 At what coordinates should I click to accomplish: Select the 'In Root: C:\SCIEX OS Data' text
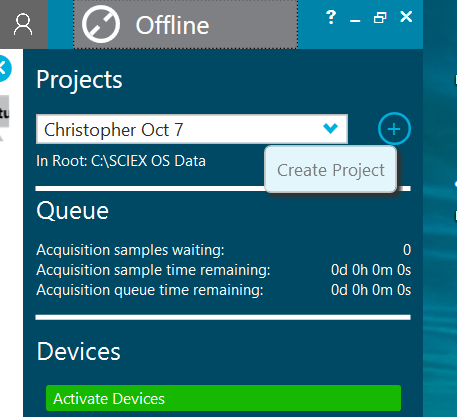pyautogui.click(x=121, y=161)
